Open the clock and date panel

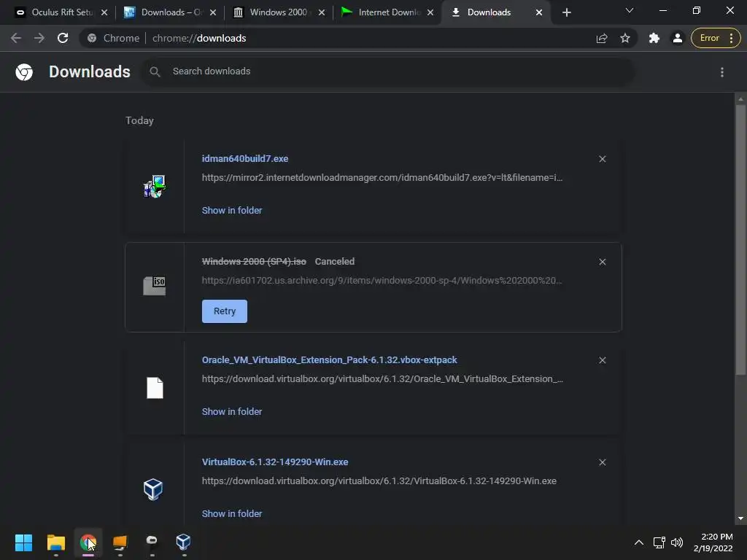713,542
